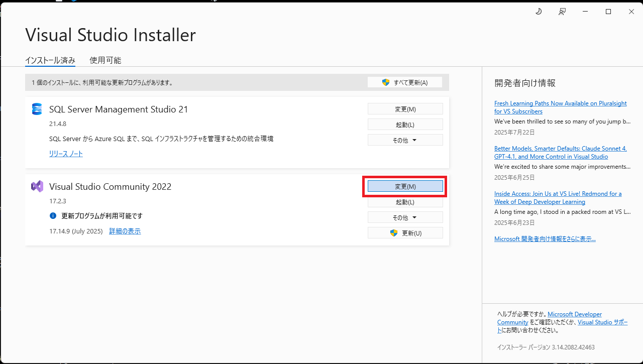Open the 詳細の表示 link
This screenshot has width=643, height=364.
click(125, 231)
